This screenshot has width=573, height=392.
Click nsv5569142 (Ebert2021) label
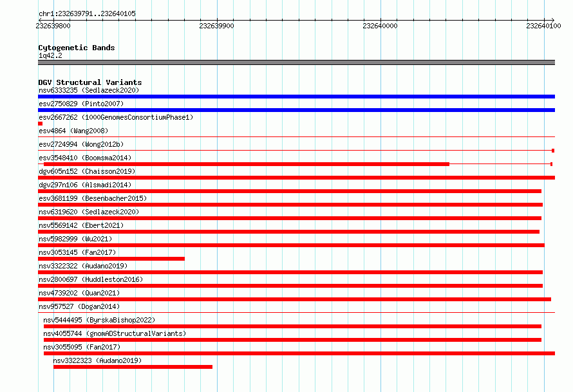[81, 225]
